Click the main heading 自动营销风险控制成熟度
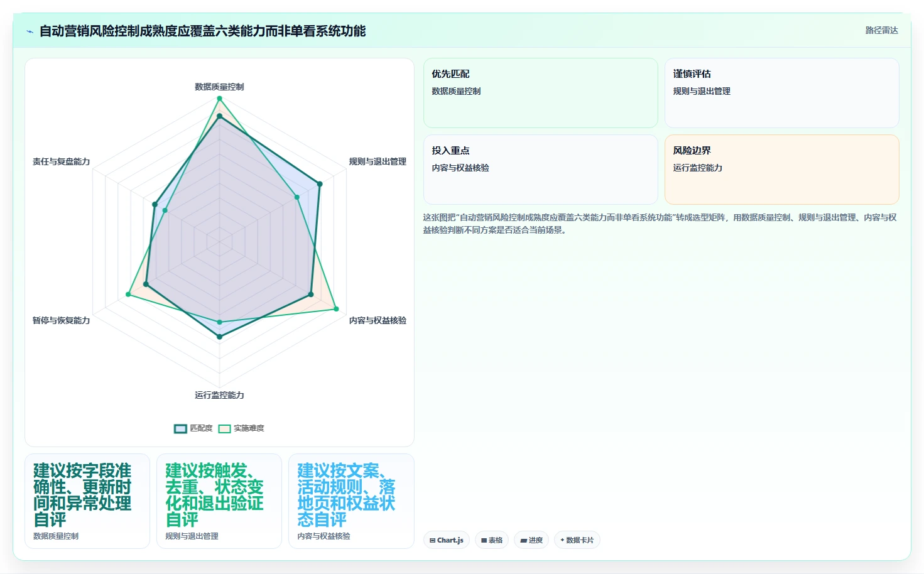Screen dimensions: 924x574 (x=202, y=31)
